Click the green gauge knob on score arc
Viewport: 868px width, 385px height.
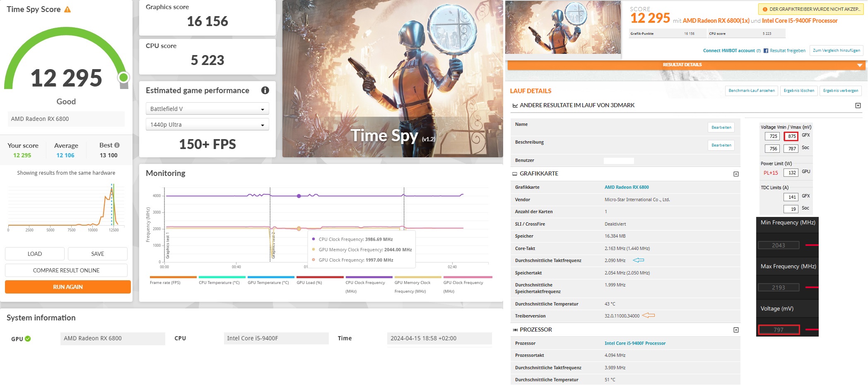[123, 77]
